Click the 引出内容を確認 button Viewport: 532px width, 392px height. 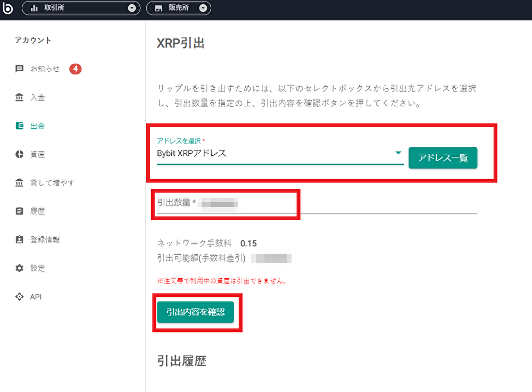[x=195, y=312]
